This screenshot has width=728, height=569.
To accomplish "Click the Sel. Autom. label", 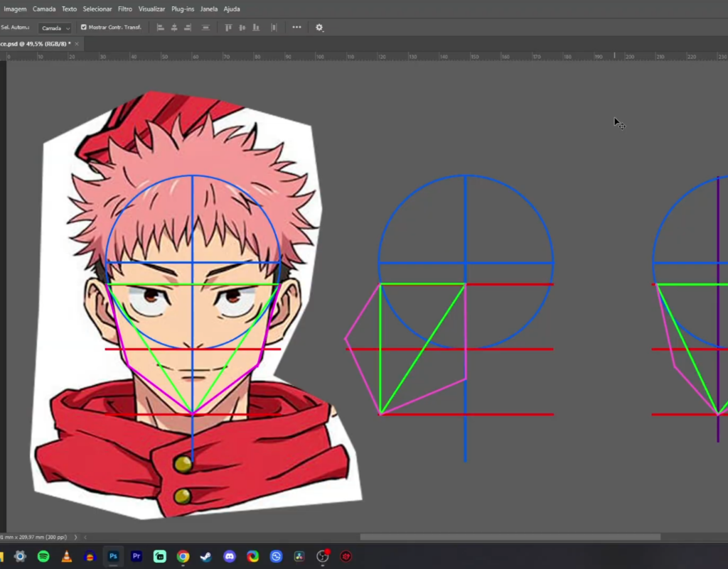I will [15, 28].
